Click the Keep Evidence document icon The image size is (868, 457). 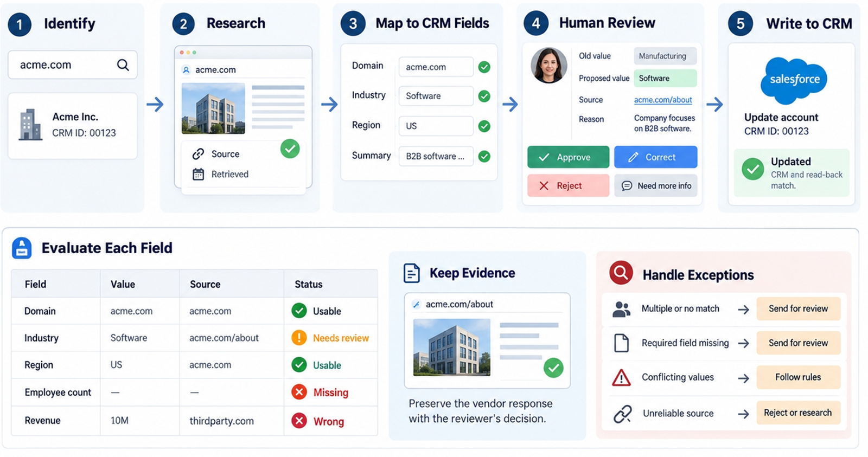[412, 273]
